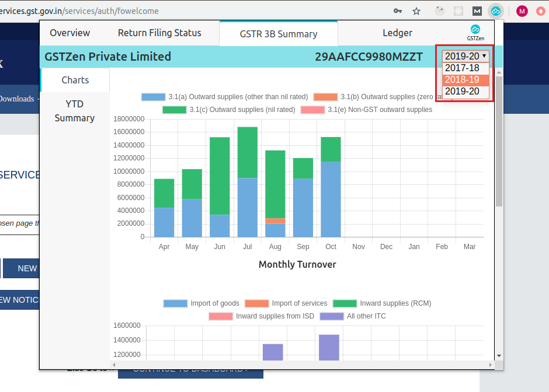Switch to the Overview tab
Screen dimensions: 549x392
click(70, 33)
